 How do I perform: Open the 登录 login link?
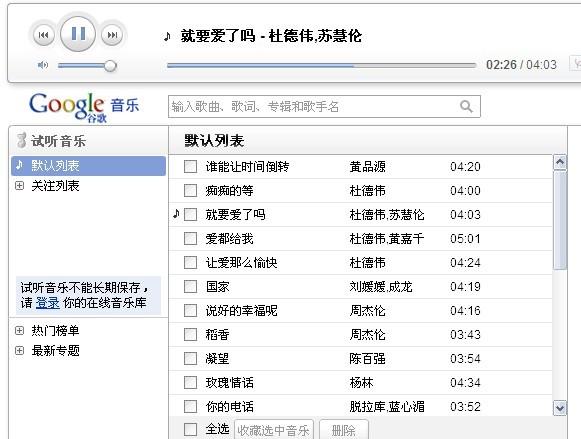48,303
